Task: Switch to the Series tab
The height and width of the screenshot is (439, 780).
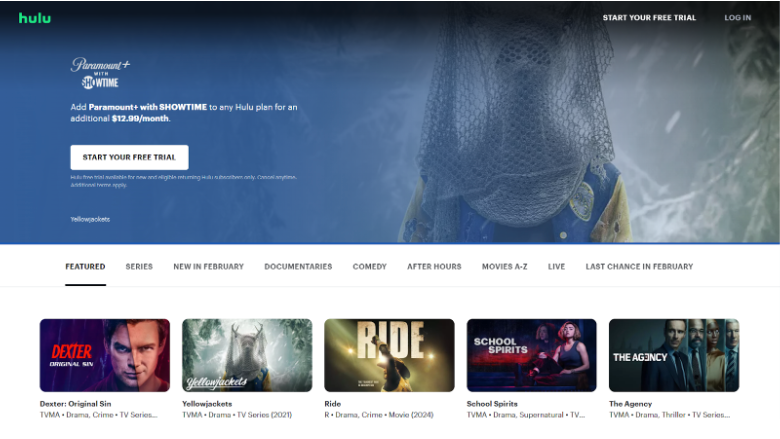Action: click(x=139, y=266)
